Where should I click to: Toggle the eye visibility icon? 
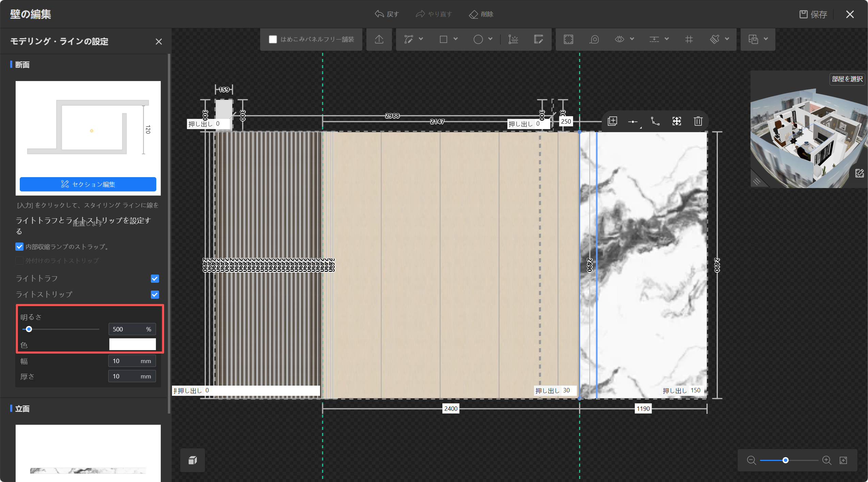(x=619, y=40)
